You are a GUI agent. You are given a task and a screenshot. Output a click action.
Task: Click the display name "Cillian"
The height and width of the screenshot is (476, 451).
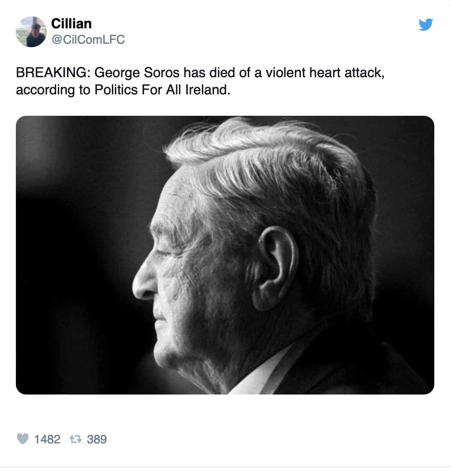pos(71,23)
